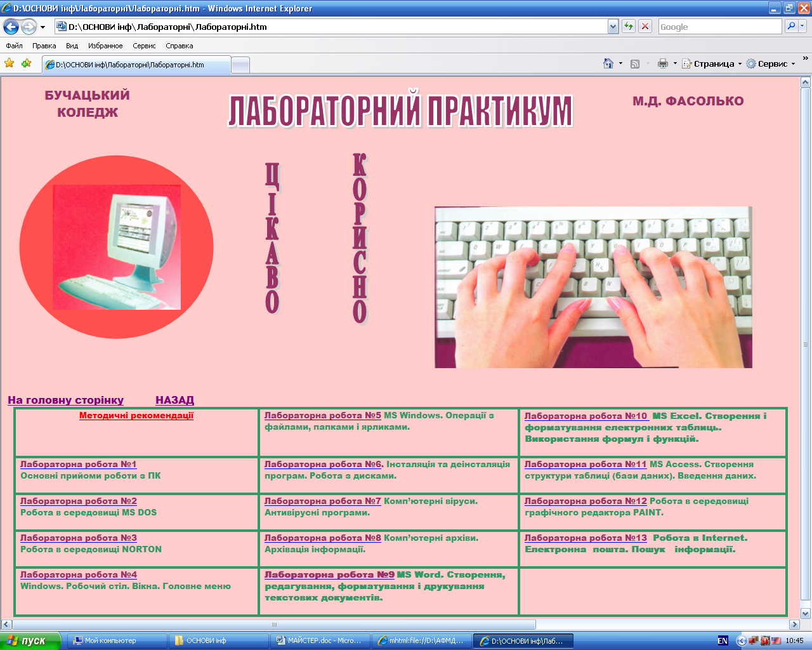The height and width of the screenshot is (650, 812).
Task: Open Лабораторна робота №1 link
Action: [79, 464]
